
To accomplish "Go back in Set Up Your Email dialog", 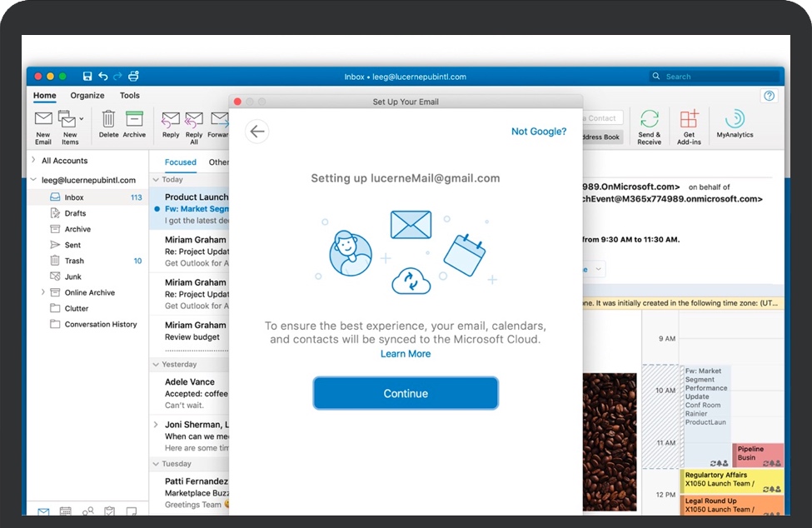I will [257, 132].
